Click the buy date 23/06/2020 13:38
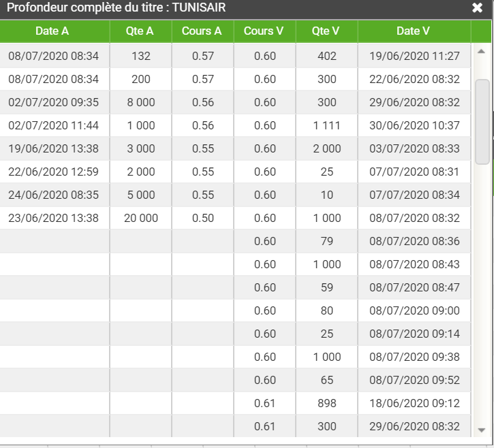This screenshot has height=448, width=494. [x=55, y=218]
